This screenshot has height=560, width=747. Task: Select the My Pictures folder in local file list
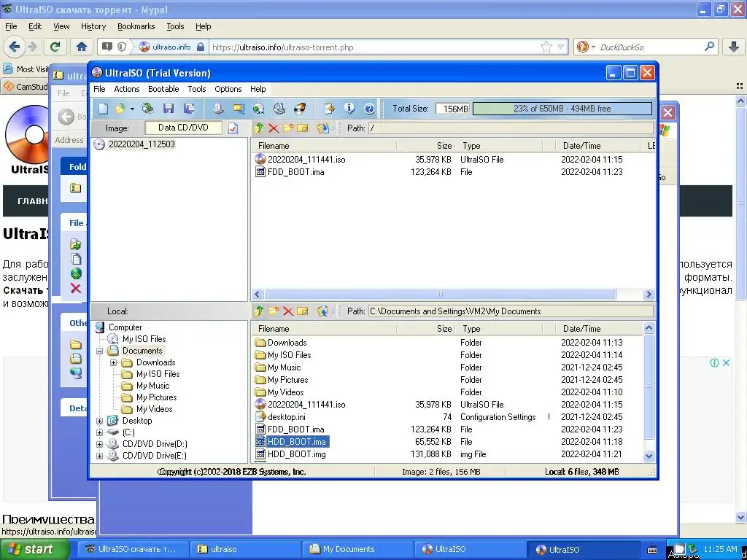click(x=287, y=380)
